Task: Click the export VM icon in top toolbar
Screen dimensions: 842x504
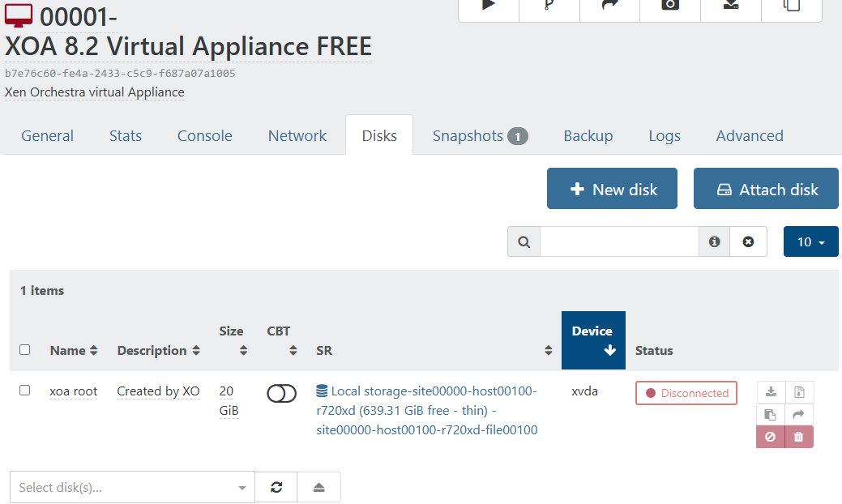Action: [730, 6]
